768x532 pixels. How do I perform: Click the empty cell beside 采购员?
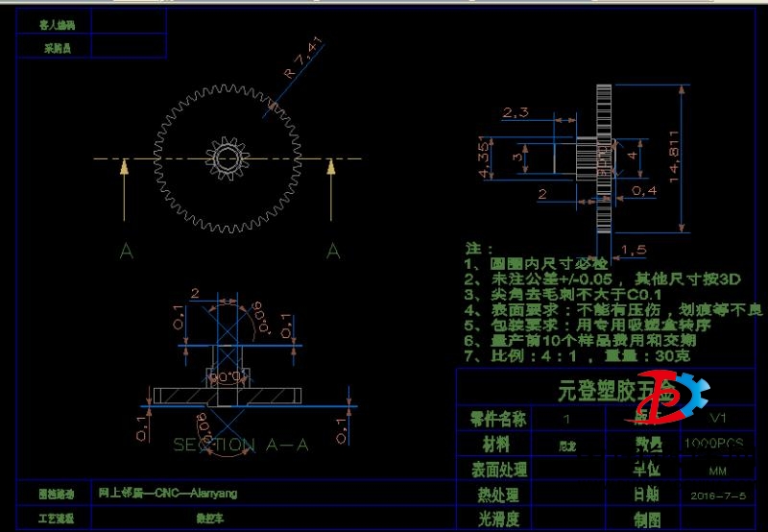point(129,46)
